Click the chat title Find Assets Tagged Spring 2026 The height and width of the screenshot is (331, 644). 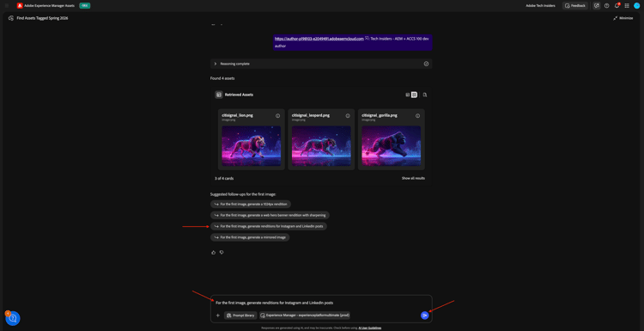(42, 18)
